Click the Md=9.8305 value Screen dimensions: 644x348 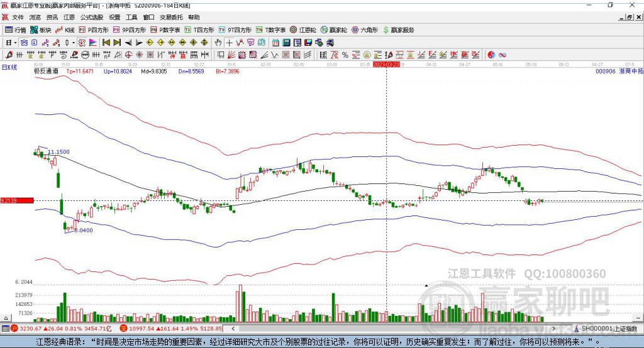click(x=154, y=71)
